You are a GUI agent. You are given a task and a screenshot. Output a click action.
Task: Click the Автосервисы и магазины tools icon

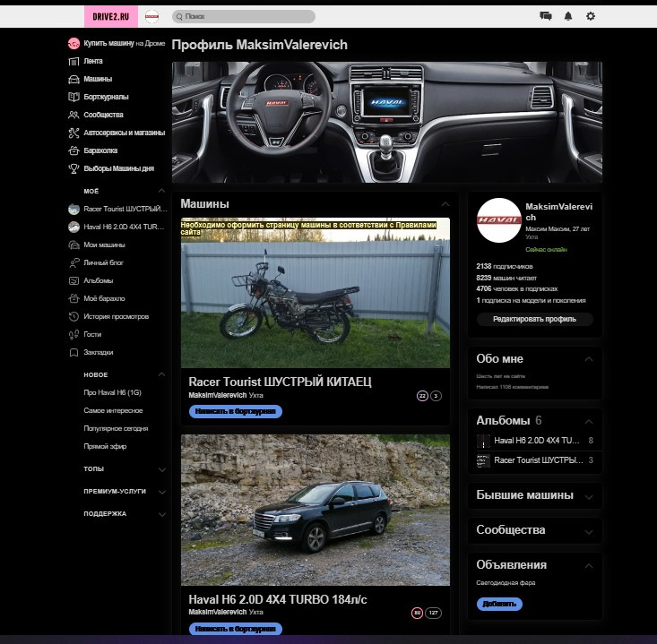[x=73, y=133]
